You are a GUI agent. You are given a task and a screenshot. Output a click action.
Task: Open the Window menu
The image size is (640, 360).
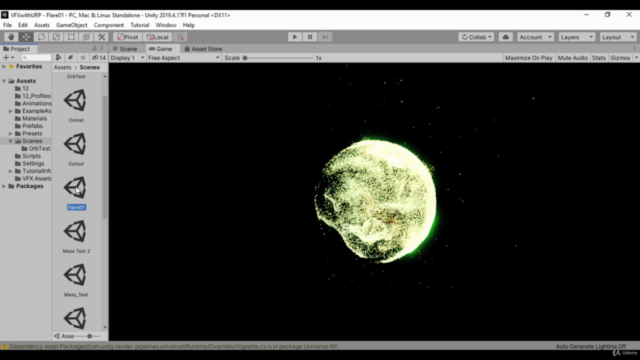click(166, 25)
